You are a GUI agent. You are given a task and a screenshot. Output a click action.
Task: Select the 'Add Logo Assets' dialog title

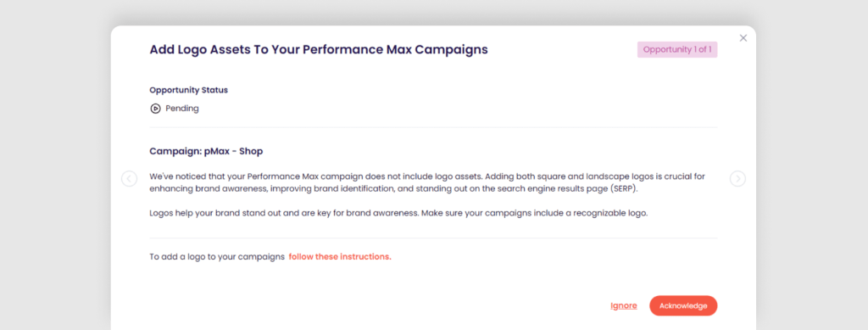pyautogui.click(x=319, y=50)
